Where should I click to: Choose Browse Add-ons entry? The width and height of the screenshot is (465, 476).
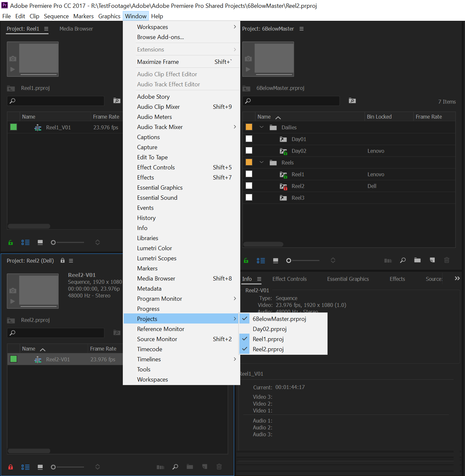pos(182,37)
